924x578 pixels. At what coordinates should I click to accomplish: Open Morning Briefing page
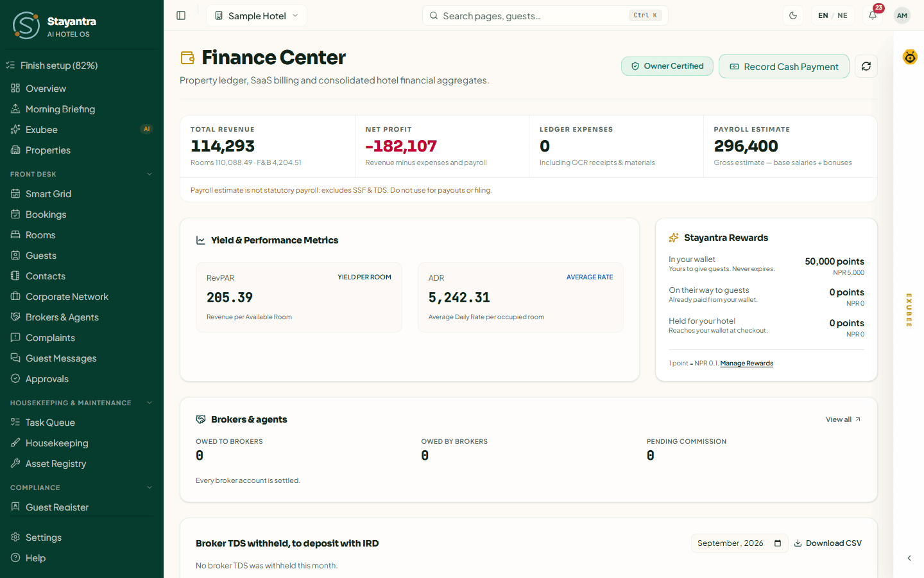pos(82,109)
